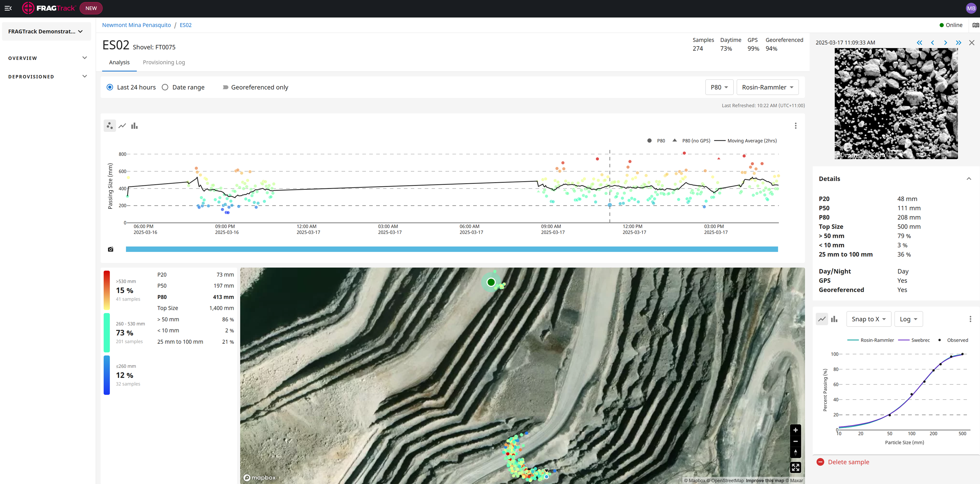
Task: Open the rock fragmentation sample image
Action: [896, 103]
